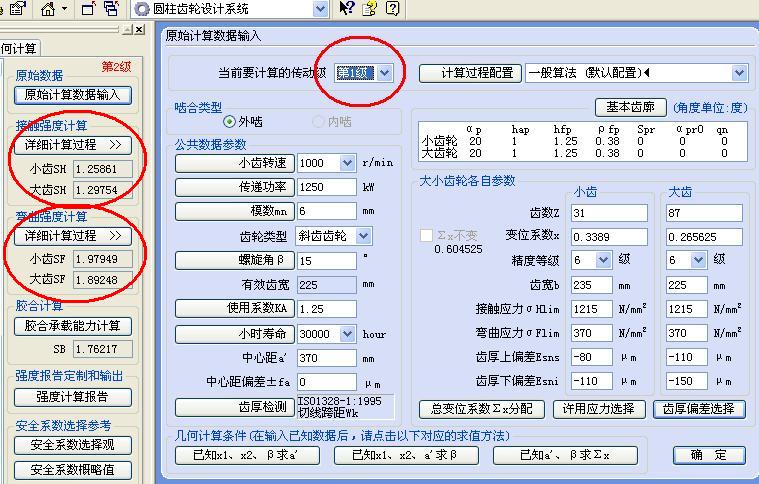Image resolution: width=759 pixels, height=484 pixels.
Task: Click 总变位系数Σx分配 button
Action: tap(482, 409)
